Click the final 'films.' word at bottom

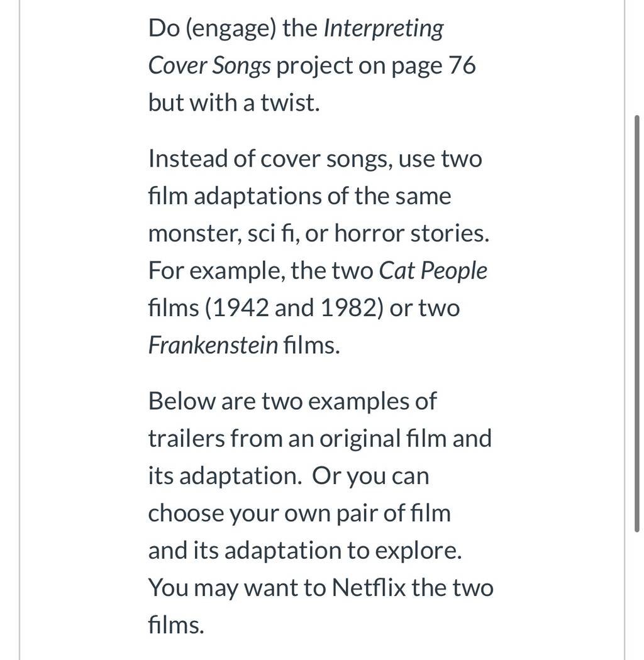(176, 625)
